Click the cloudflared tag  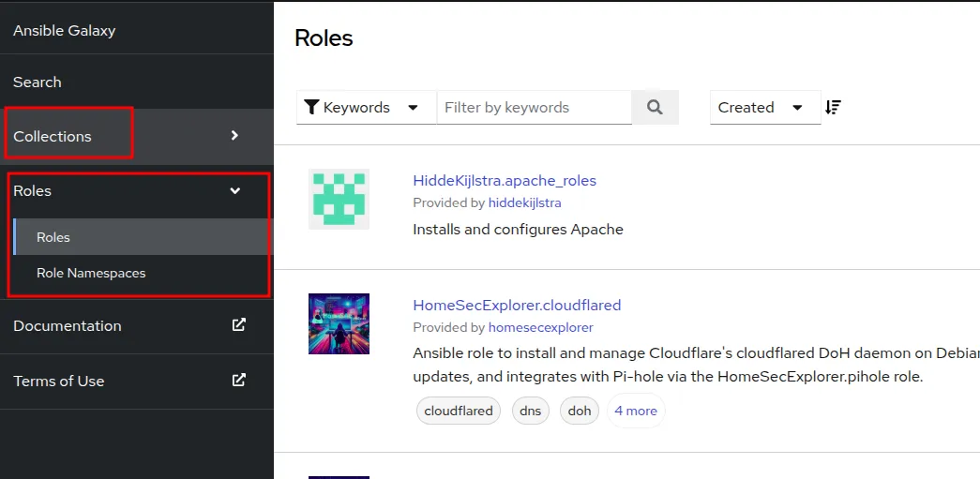[x=459, y=411]
